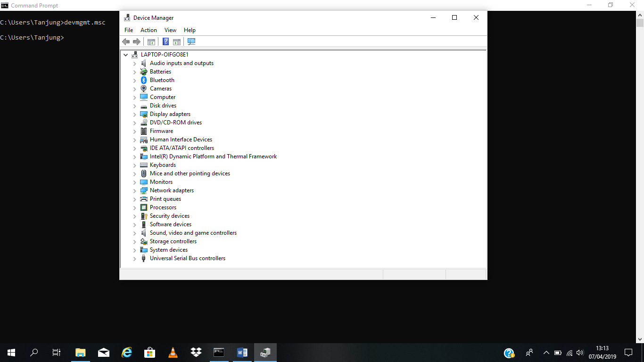Click the Show/Hide Console Tree icon
The height and width of the screenshot is (362, 644).
pyautogui.click(x=151, y=41)
